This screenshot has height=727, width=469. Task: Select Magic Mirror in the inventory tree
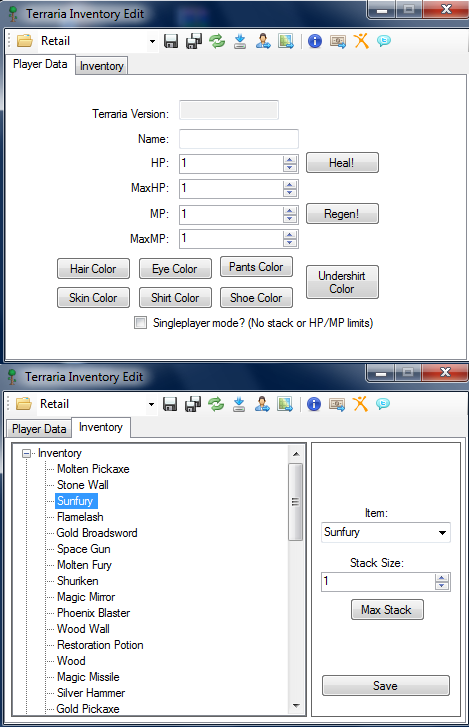pos(86,597)
